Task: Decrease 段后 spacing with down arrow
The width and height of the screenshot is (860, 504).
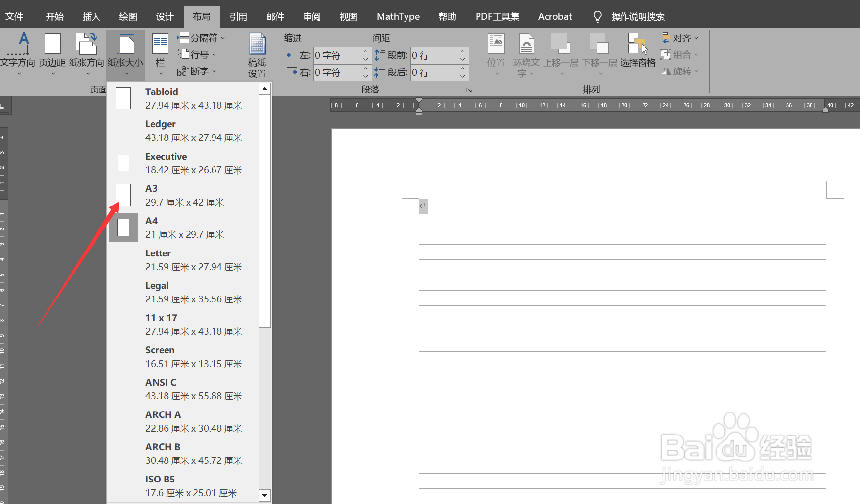Action: [x=463, y=76]
